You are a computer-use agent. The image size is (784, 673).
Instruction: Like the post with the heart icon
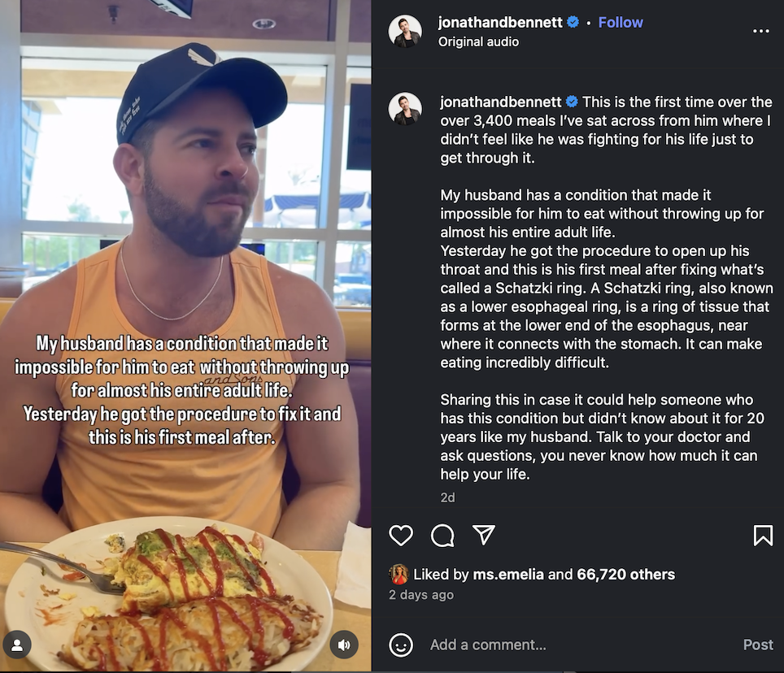(401, 535)
